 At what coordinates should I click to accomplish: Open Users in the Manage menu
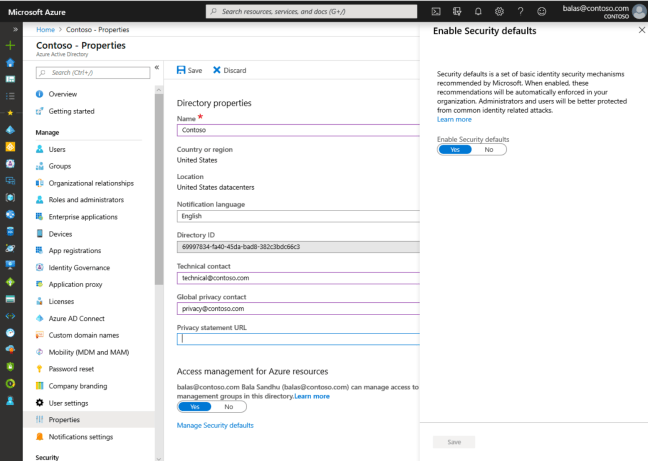tap(57, 149)
